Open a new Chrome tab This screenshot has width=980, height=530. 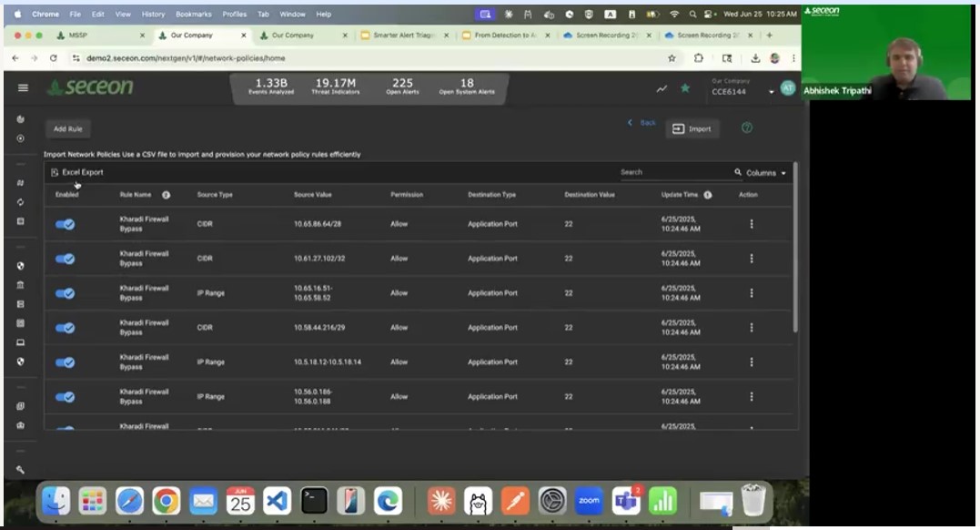770,36
